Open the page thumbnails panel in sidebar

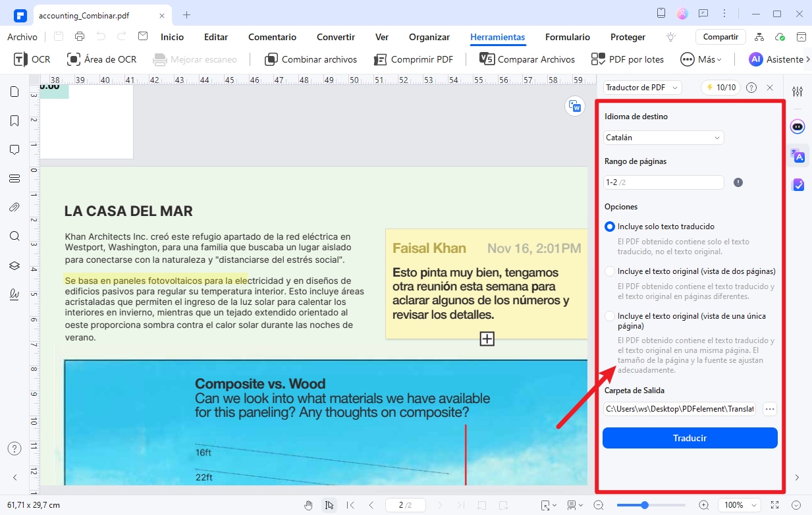[x=14, y=92]
